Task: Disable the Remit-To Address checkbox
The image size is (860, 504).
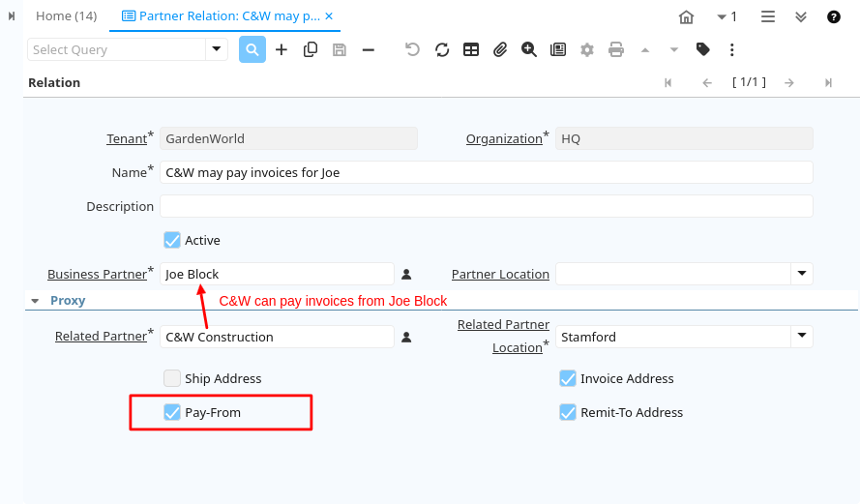Action: (x=568, y=412)
